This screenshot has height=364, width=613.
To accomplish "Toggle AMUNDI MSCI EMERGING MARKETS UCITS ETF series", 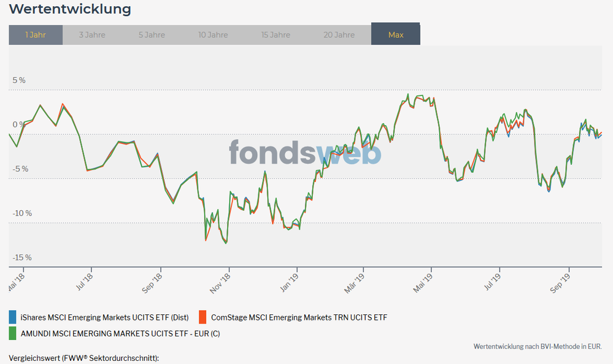I will coord(120,333).
